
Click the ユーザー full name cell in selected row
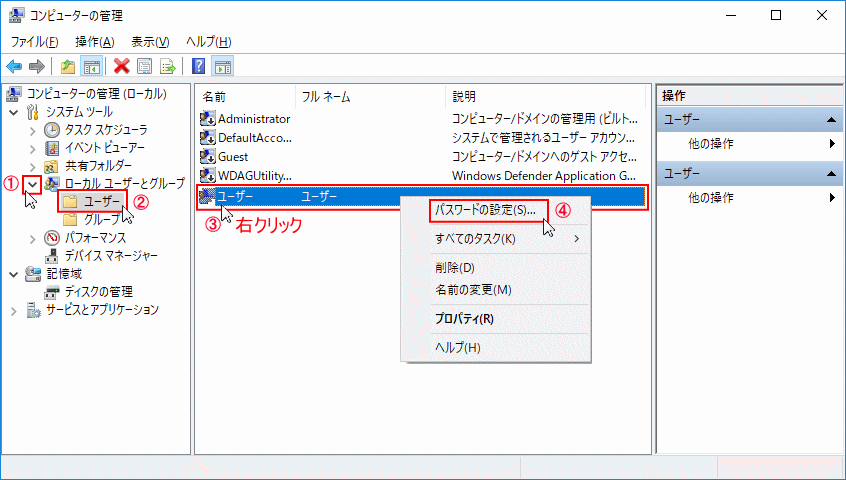319,197
